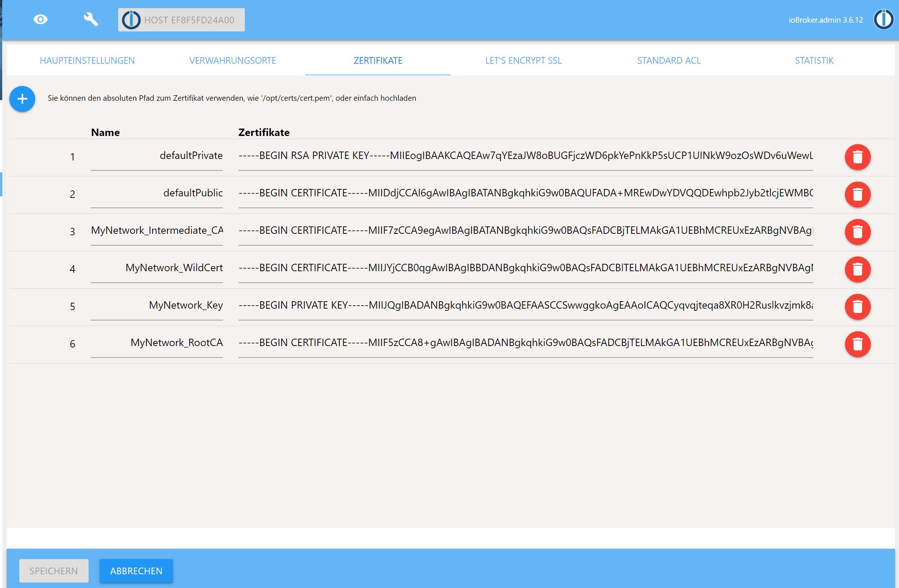Edit the MyNetwork_RootCA name field

[157, 343]
